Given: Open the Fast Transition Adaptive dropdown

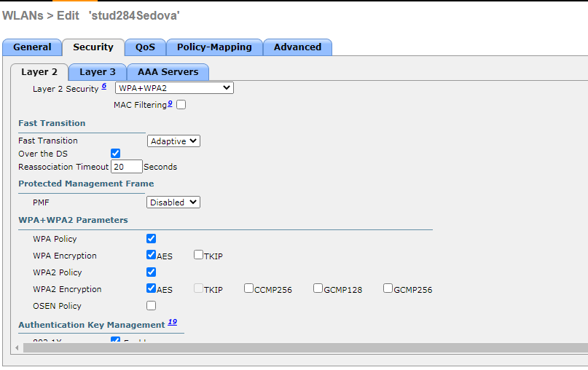Looking at the screenshot, I should [173, 141].
